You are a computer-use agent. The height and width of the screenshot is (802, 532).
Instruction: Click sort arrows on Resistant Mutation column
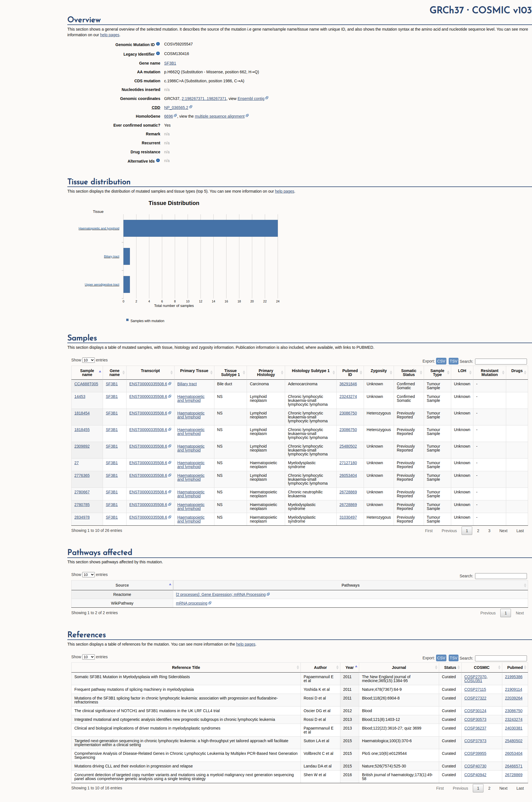[503, 372]
